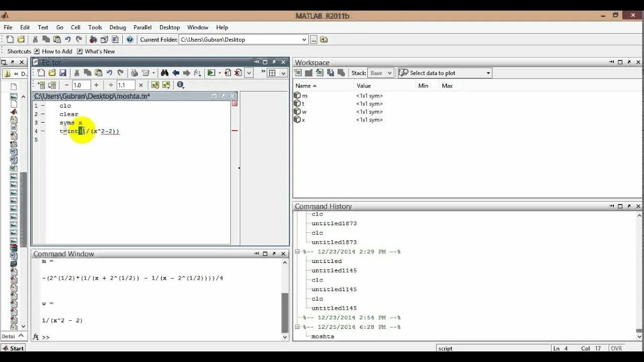
Task: Open the GUIDE icon in the main toolbar
Action: click(x=104, y=39)
